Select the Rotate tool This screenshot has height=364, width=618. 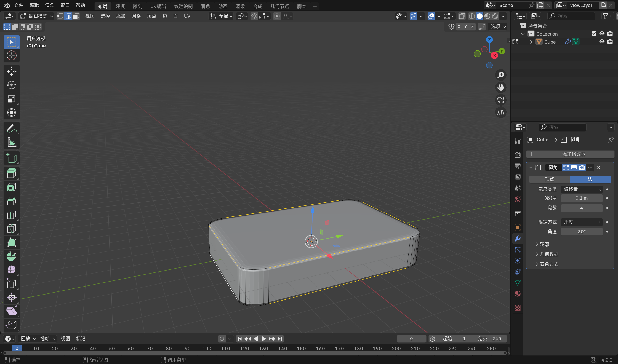tap(11, 85)
